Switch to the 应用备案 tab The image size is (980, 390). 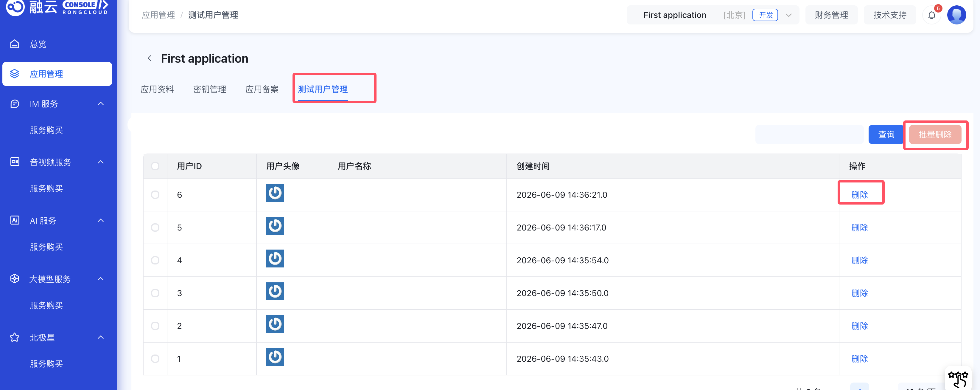(262, 89)
